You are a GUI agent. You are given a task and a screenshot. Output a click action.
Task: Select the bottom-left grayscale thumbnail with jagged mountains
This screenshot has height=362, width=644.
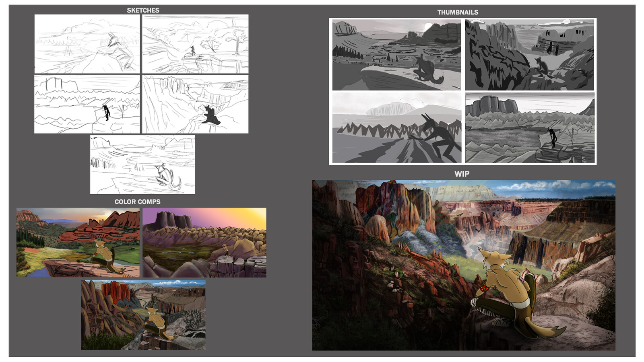click(397, 128)
